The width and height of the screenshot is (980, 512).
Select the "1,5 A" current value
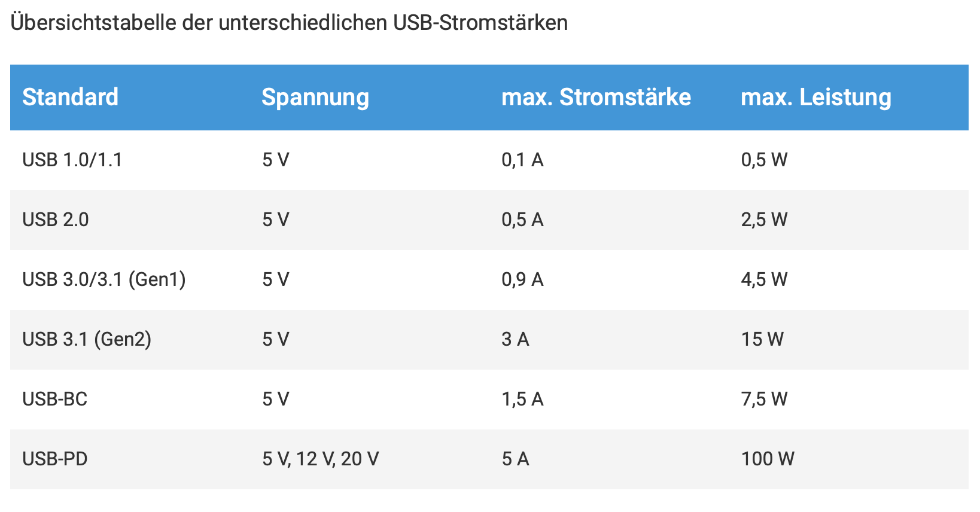point(522,400)
